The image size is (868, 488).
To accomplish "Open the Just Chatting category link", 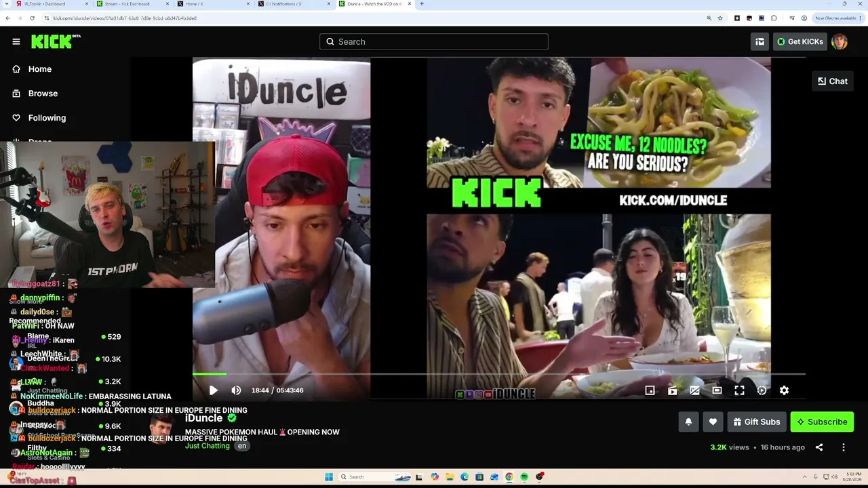I will [x=208, y=446].
